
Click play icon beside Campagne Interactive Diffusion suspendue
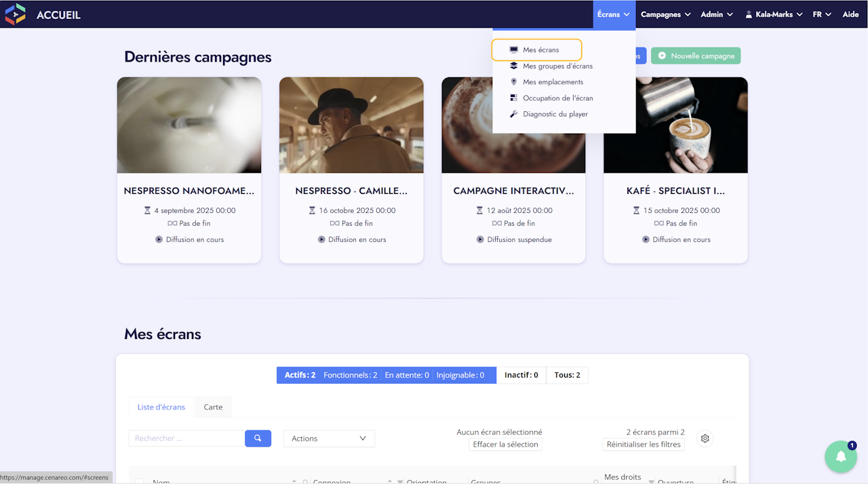(x=480, y=239)
